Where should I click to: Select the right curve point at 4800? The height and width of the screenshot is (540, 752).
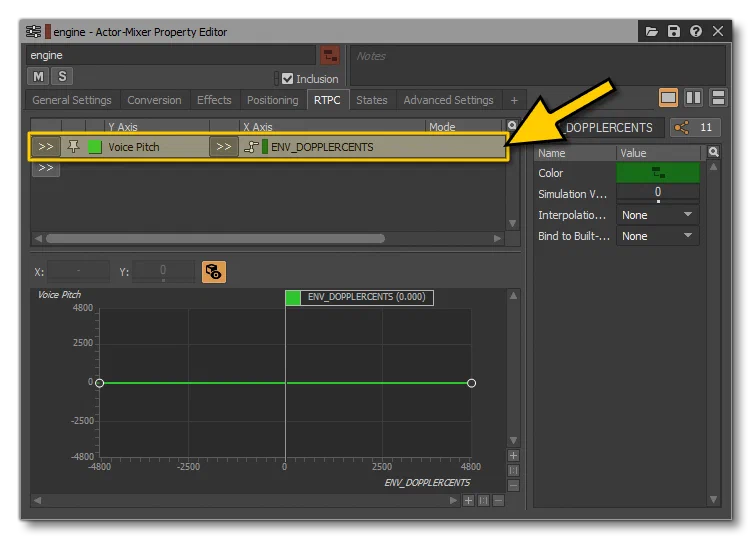[x=471, y=383]
